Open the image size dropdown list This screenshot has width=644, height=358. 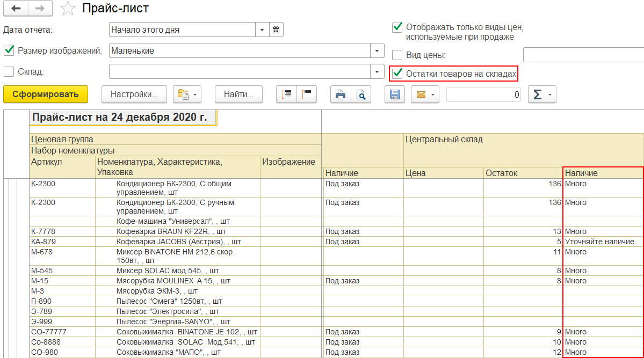click(378, 51)
